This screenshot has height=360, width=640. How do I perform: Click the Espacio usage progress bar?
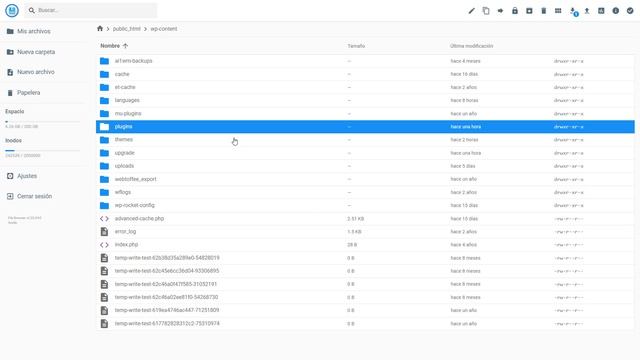coord(42,122)
